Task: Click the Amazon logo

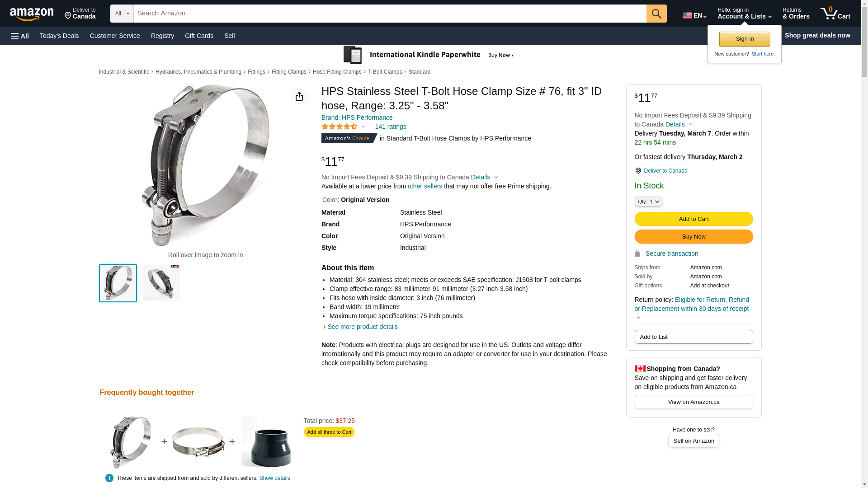Action: click(32, 14)
